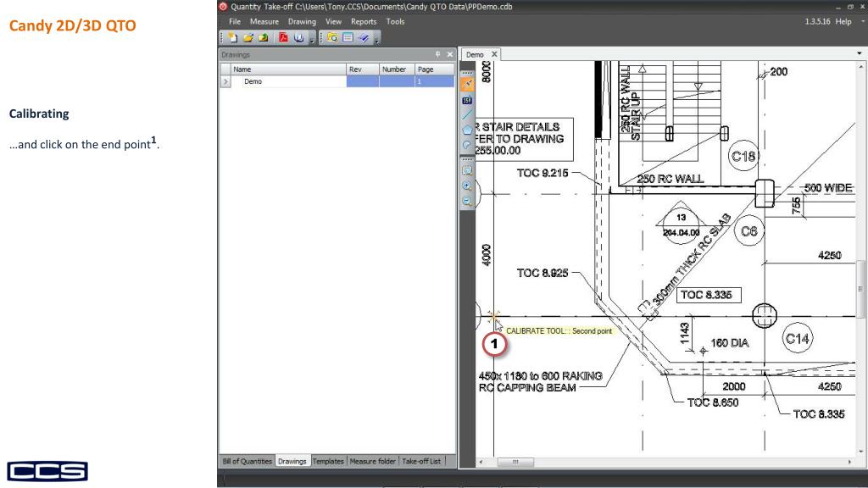This screenshot has width=868, height=488.
Task: Click the vertical scrollbar down arrow
Action: [x=861, y=452]
